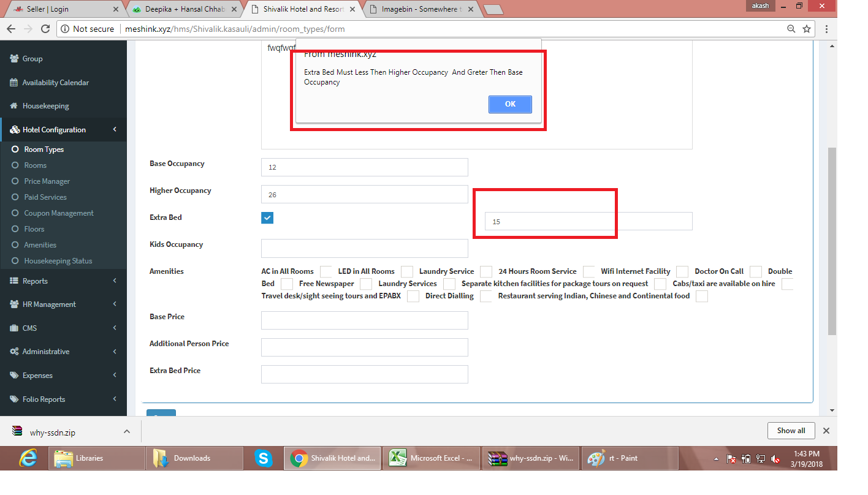Viewport: 868px width, 495px height.
Task: Expand the HR Management sidebar menu
Action: (115, 304)
